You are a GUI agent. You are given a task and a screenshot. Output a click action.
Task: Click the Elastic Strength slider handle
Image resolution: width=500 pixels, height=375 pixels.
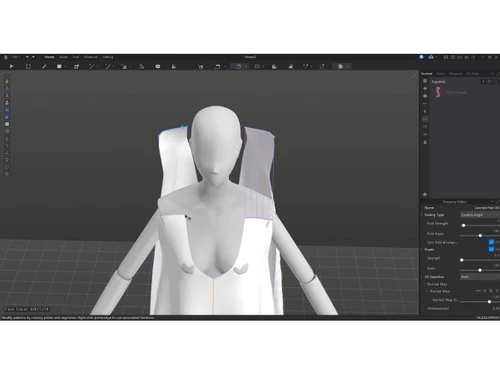pos(462,260)
